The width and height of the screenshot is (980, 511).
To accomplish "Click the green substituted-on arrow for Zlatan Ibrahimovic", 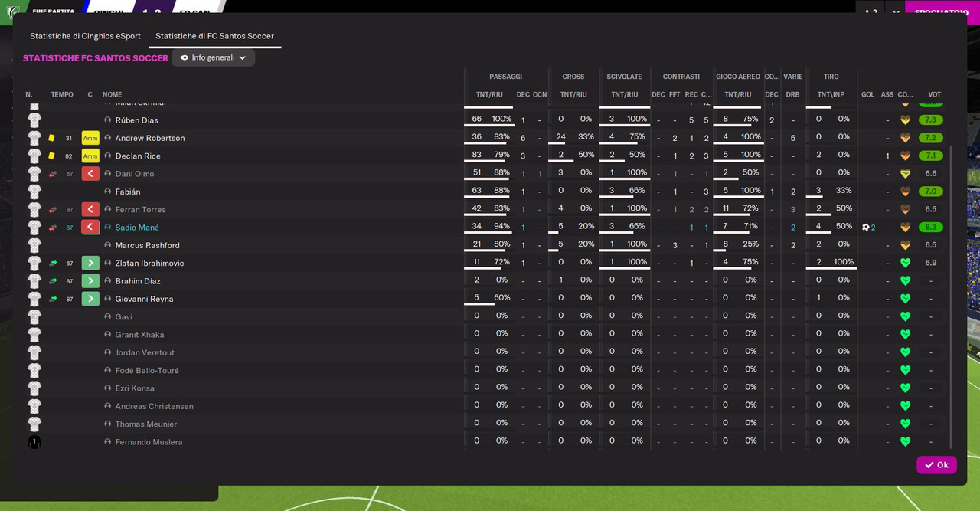I will 90,263.
